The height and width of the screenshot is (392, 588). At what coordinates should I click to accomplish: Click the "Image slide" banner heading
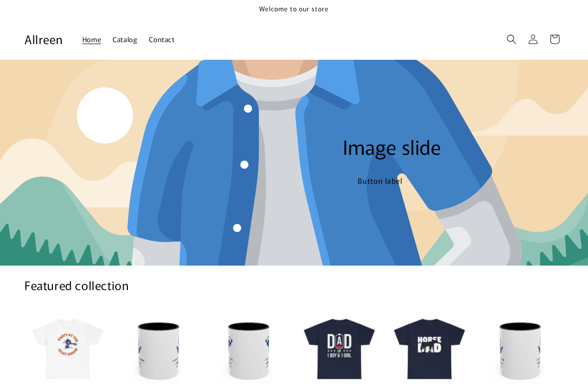pos(392,148)
